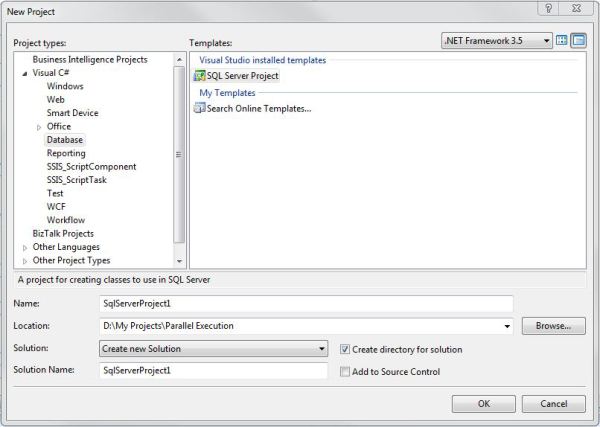Select Test project type

55,193
